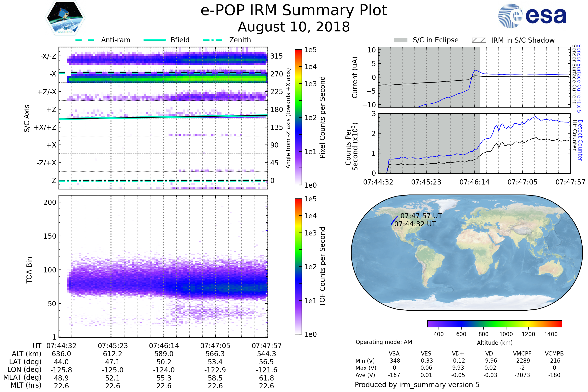Click the IRM in S/C Shadow hatched swatch
588x392 pixels.
tap(479, 40)
